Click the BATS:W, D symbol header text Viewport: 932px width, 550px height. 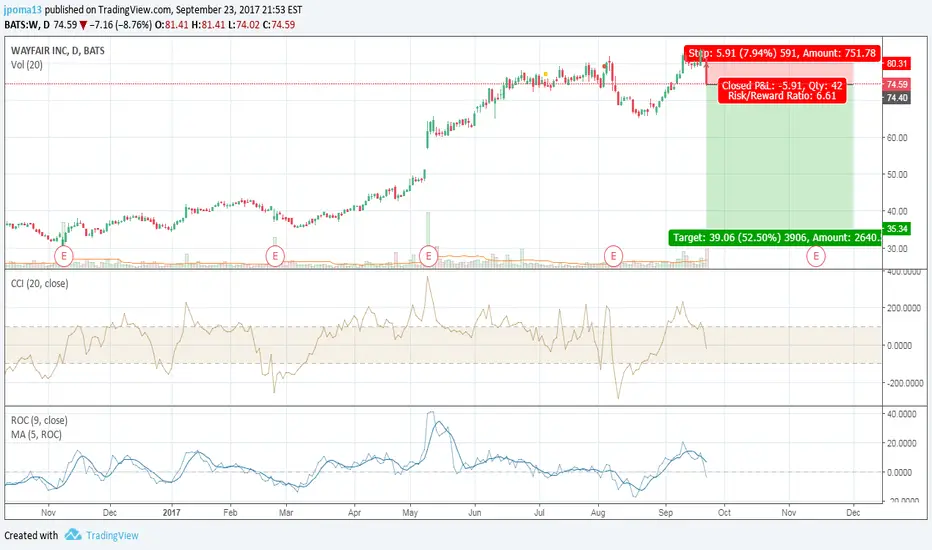coord(27,25)
